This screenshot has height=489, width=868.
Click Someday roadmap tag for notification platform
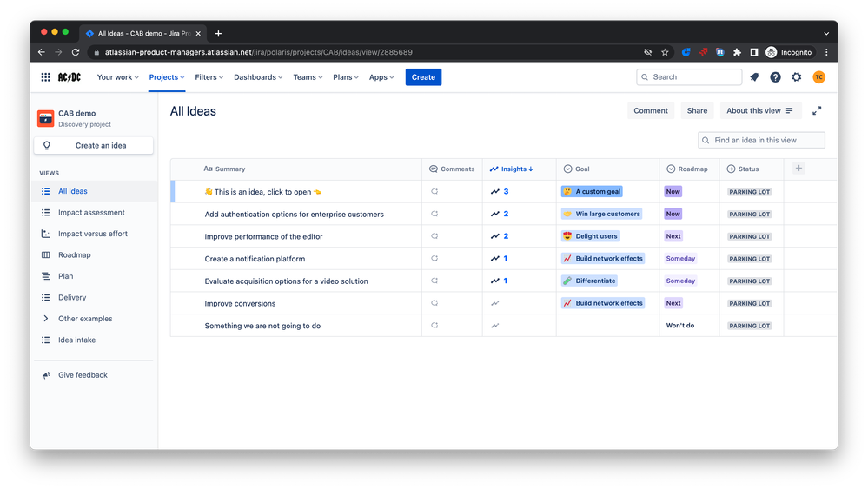(x=680, y=258)
